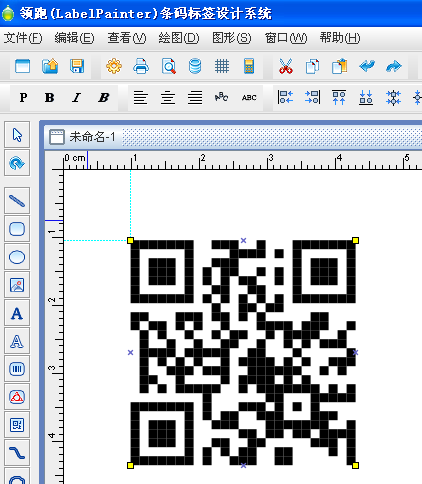This screenshot has height=484, width=422.
Task: Click the QR code's top-left yellow handle
Action: [x=130, y=240]
